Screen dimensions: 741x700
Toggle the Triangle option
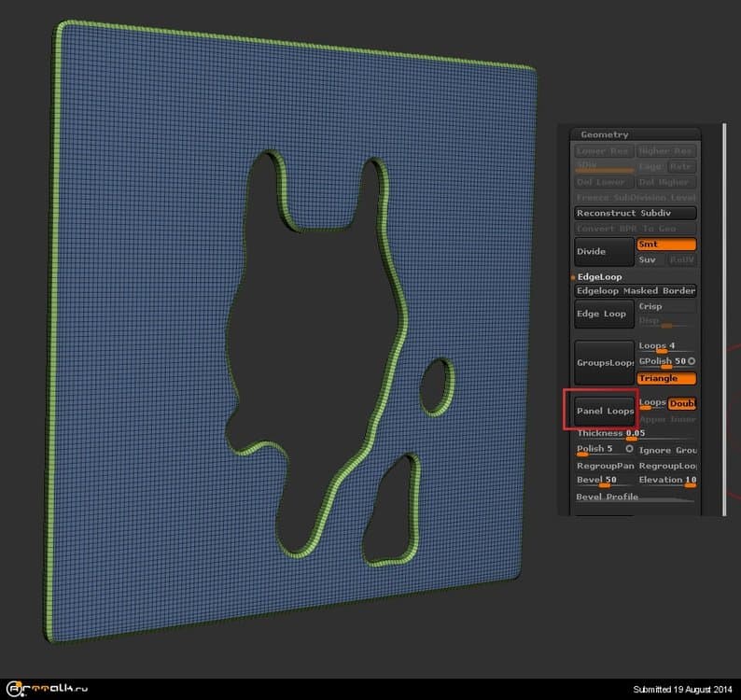[666, 379]
